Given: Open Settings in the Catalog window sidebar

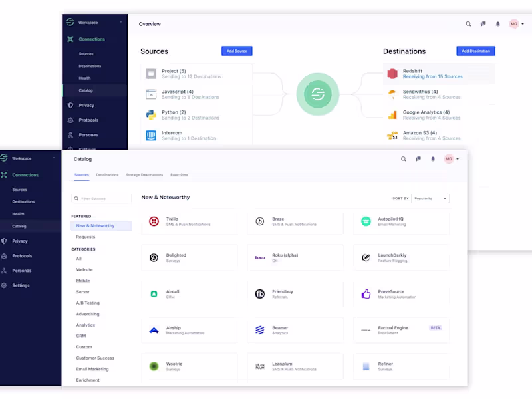Looking at the screenshot, I should pos(21,285).
